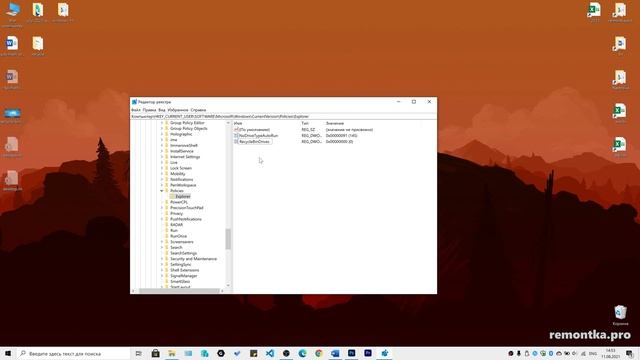This screenshot has height=360, width=640.
Task: Click the taskbar clock
Action: point(611,353)
